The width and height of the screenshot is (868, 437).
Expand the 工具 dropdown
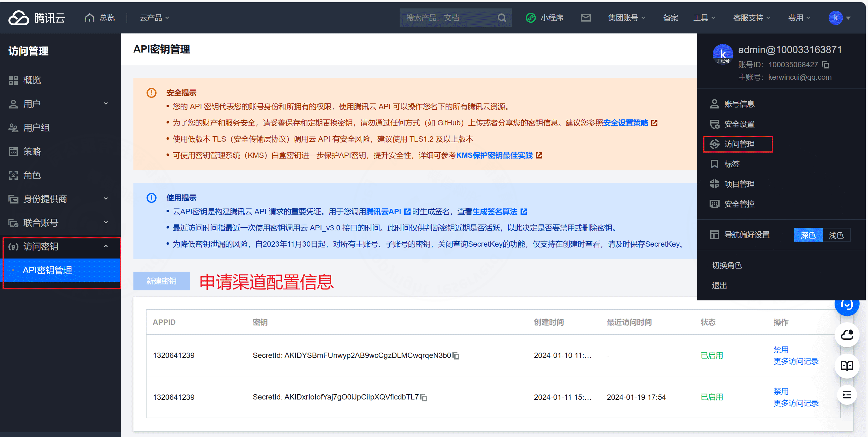(x=704, y=18)
